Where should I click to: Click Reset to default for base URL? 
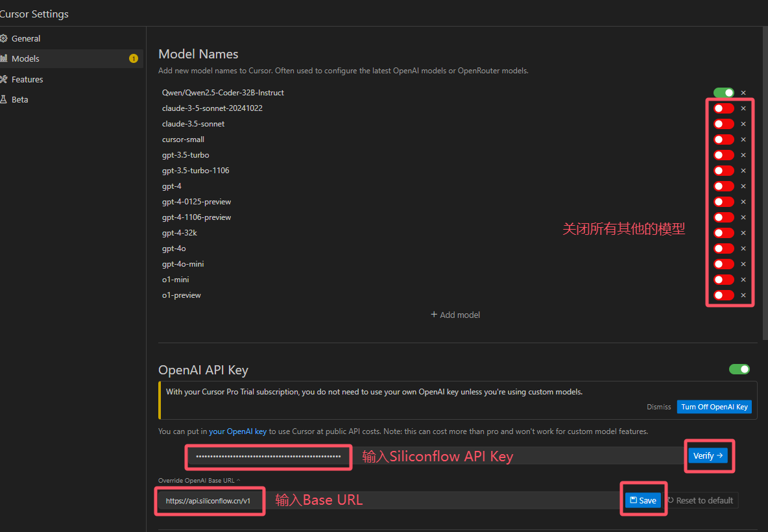701,500
